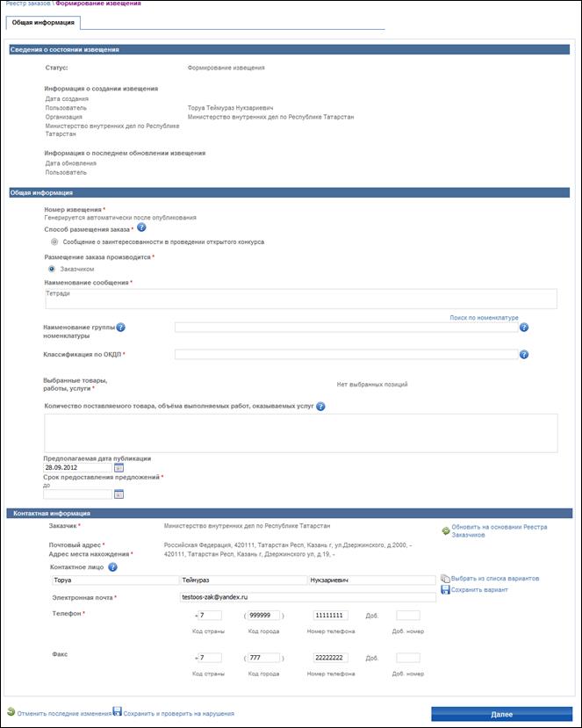This screenshot has height=728, width=582.
Task: Click fax country code field
Action: point(211,658)
